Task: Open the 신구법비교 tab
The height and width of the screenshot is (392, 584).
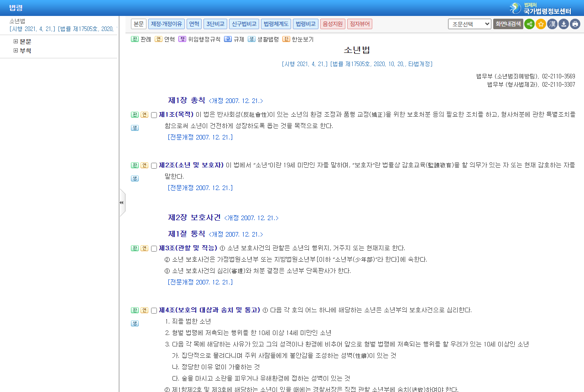Action: point(244,24)
